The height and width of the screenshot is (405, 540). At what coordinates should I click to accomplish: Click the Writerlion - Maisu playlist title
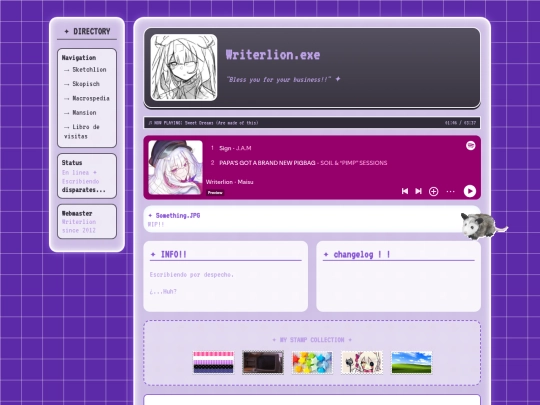tap(229, 182)
